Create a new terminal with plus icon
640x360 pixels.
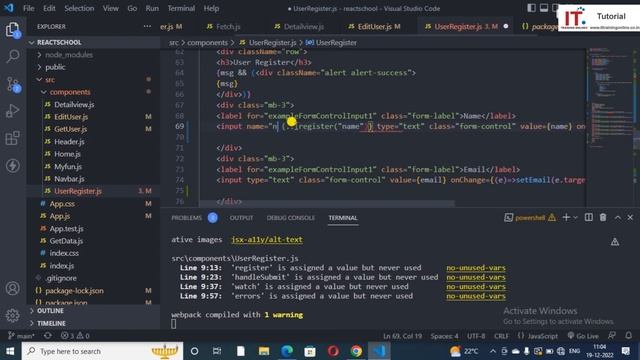(566, 218)
